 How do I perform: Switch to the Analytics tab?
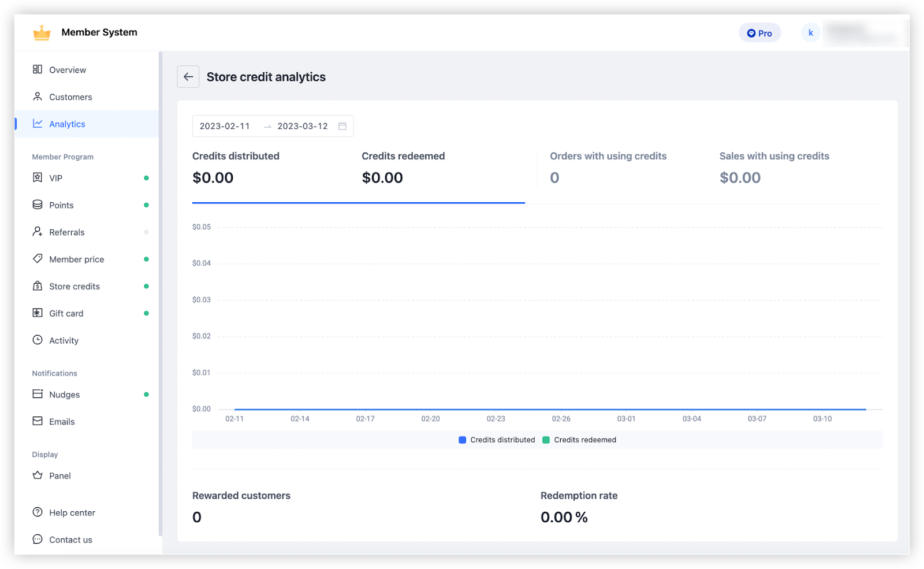click(67, 124)
